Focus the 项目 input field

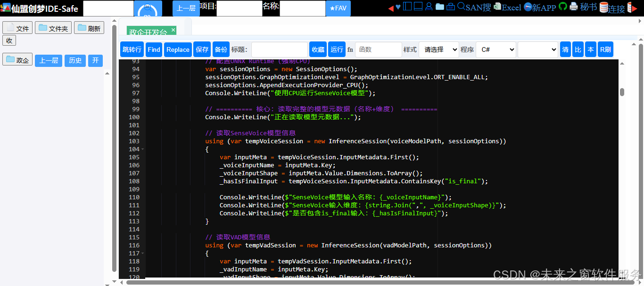pos(239,8)
